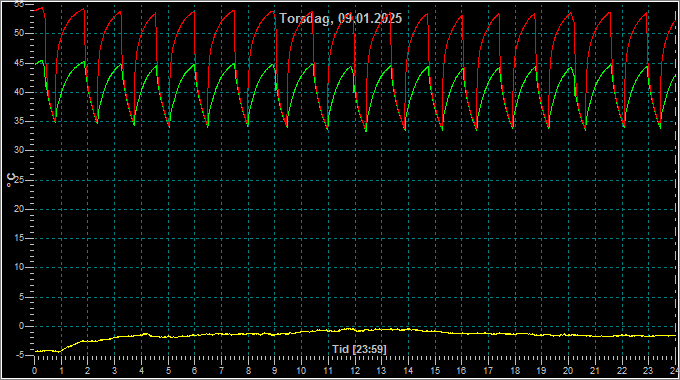Click the 0 label on temperature axis
This screenshot has width=680, height=380.
pos(22,326)
